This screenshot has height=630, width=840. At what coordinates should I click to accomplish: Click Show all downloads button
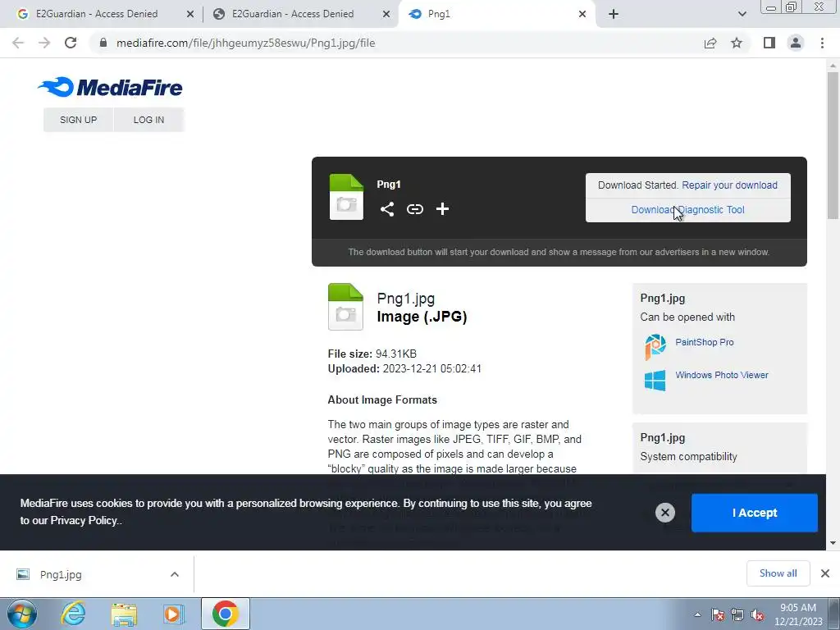pyautogui.click(x=778, y=573)
